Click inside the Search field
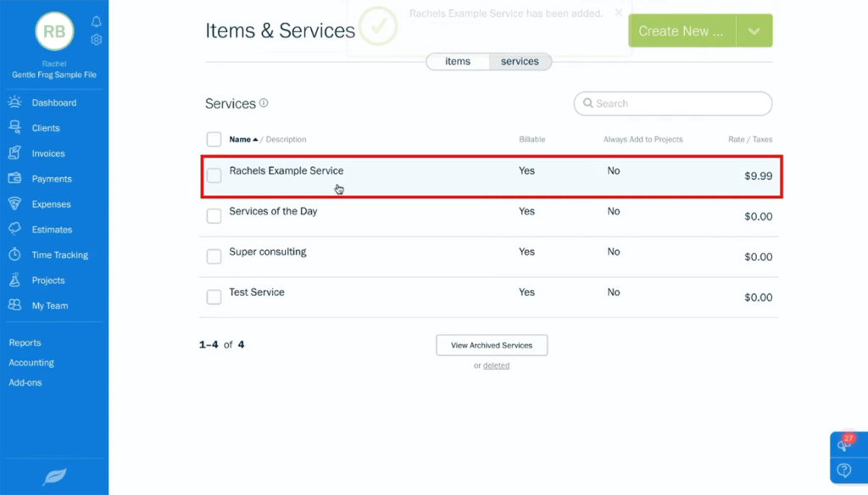Screen dimensions: 868x495 click(672, 103)
